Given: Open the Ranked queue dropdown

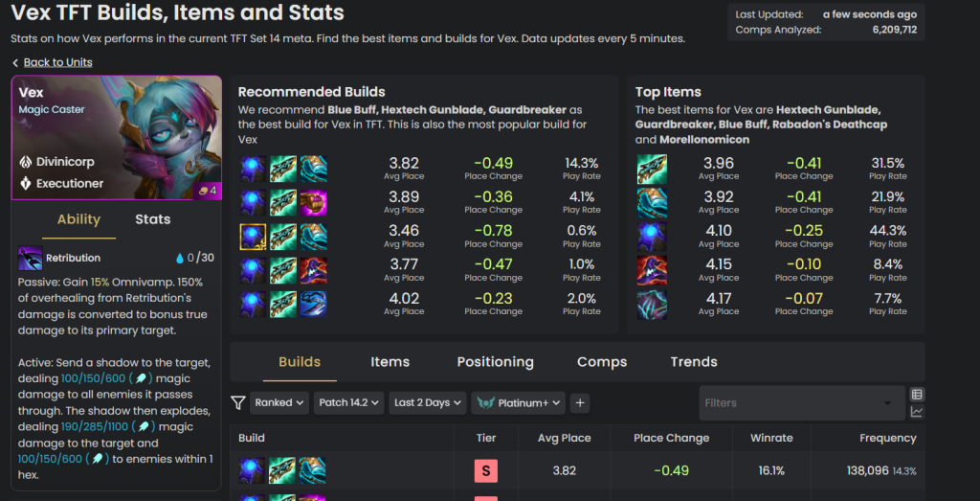Looking at the screenshot, I should [279, 402].
